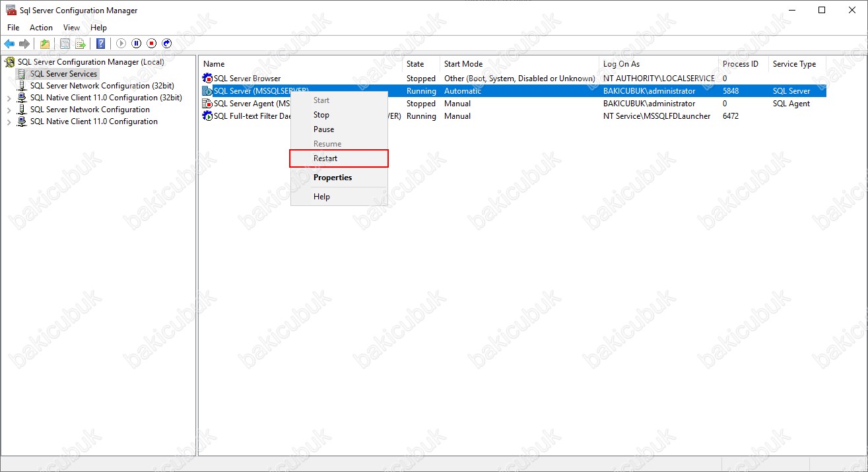Click the SQL Server Network Configuration (32bit) icon

(x=22, y=86)
